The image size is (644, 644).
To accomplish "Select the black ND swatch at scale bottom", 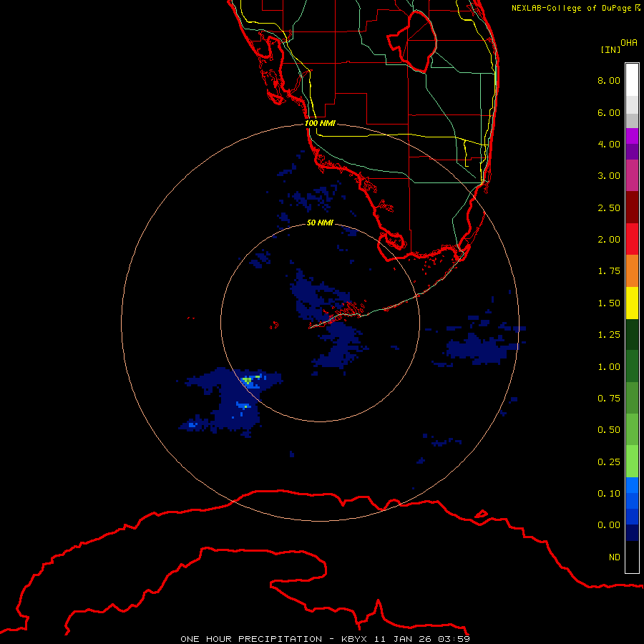I will [x=632, y=557].
